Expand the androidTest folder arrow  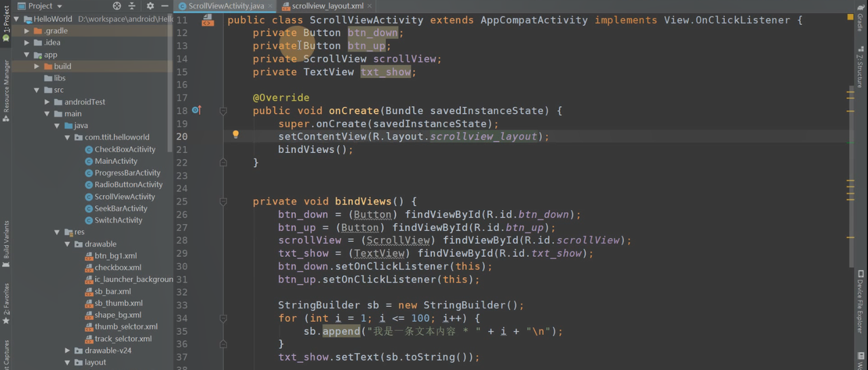tap(47, 102)
